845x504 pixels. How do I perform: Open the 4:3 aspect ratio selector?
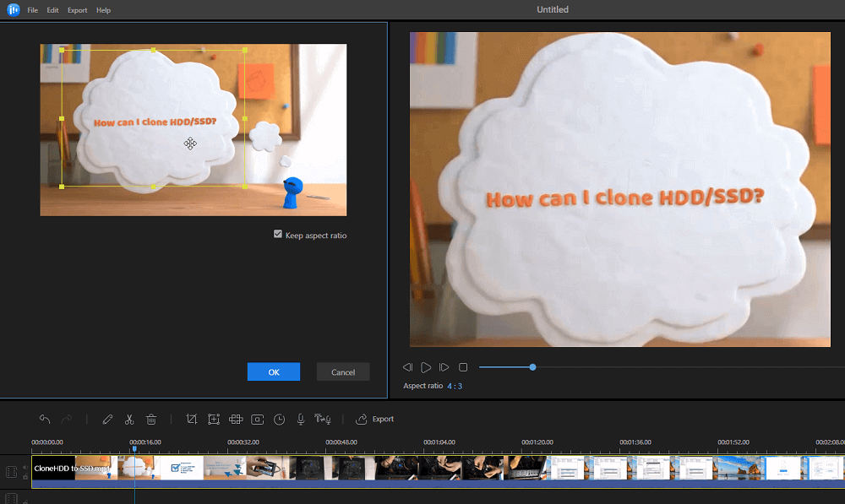[455, 386]
